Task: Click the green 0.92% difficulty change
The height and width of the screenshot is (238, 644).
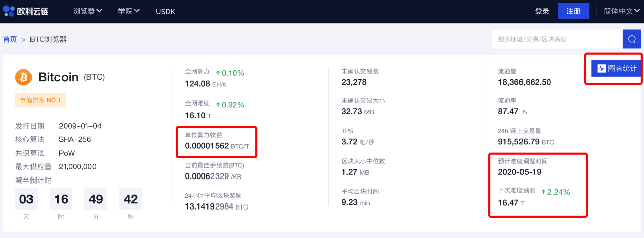Action: [x=230, y=105]
